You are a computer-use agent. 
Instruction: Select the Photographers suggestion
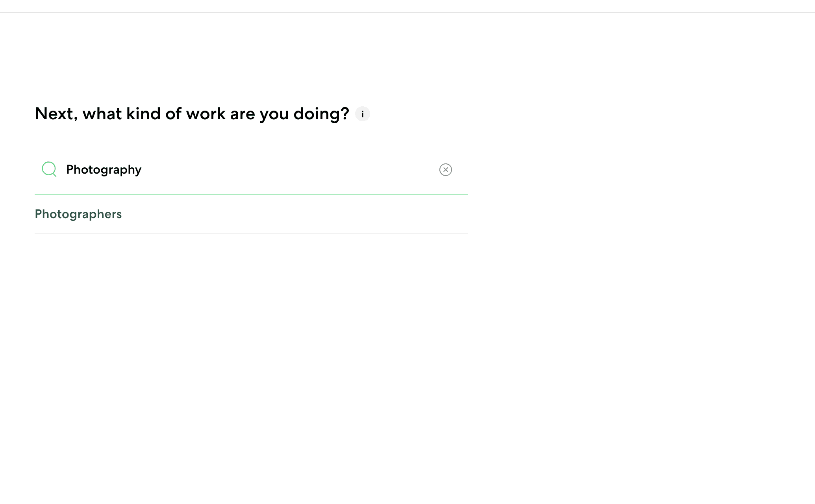251,214
